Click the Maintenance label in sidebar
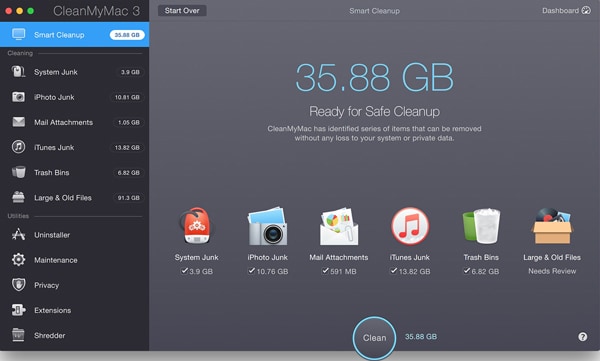 (56, 260)
